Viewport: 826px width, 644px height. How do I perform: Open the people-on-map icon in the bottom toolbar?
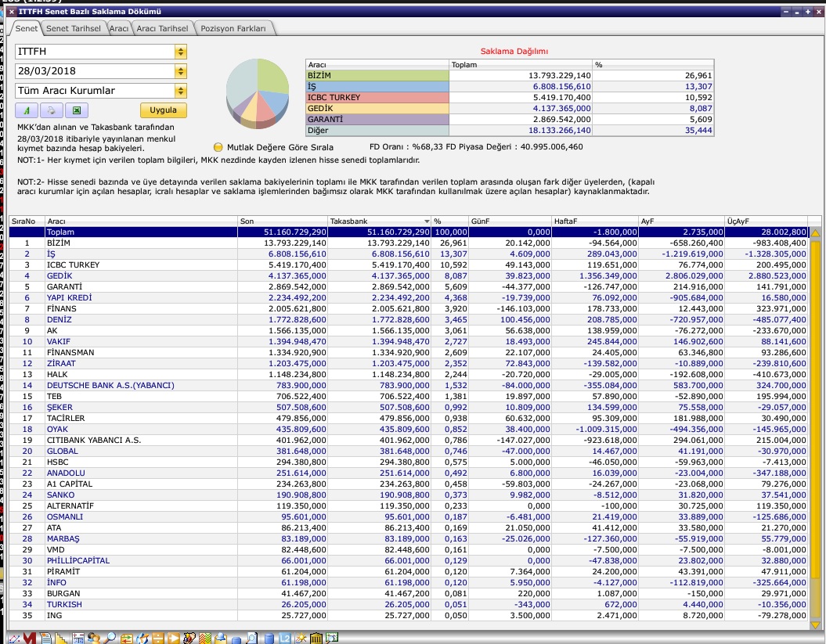click(x=189, y=639)
